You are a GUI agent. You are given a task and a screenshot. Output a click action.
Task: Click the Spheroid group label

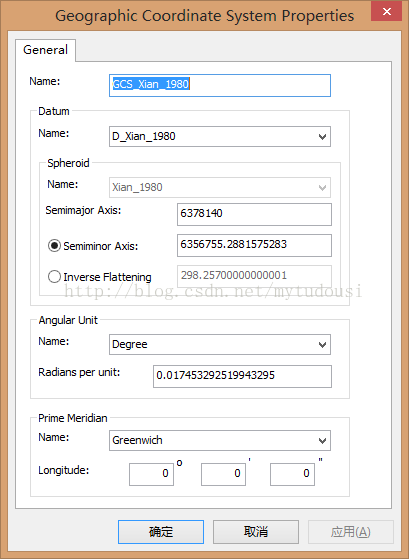[68, 163]
